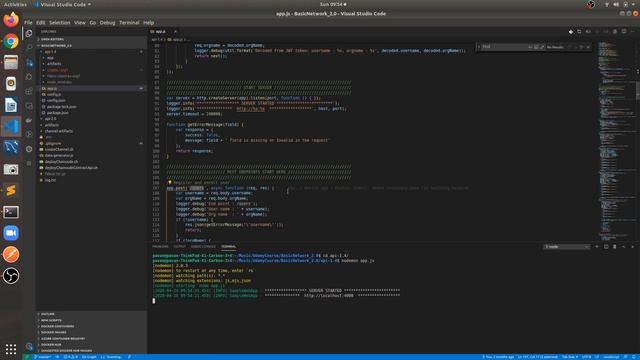Open the http://localhost link in code

point(251,109)
